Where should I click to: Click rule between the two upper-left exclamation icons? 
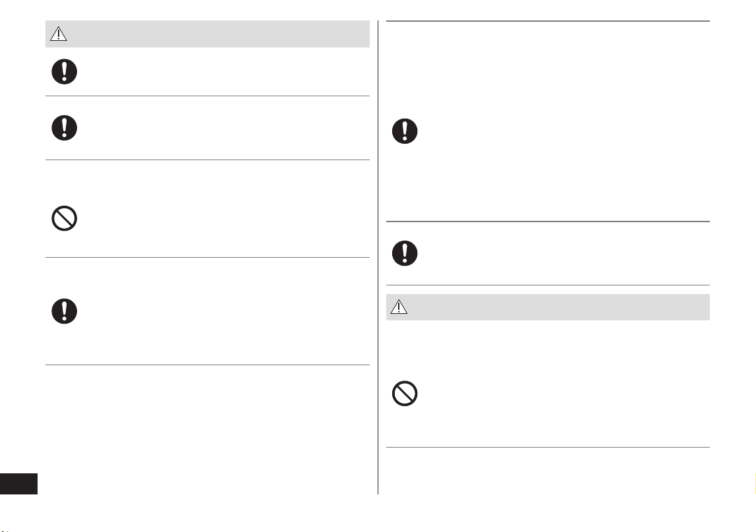click(208, 96)
